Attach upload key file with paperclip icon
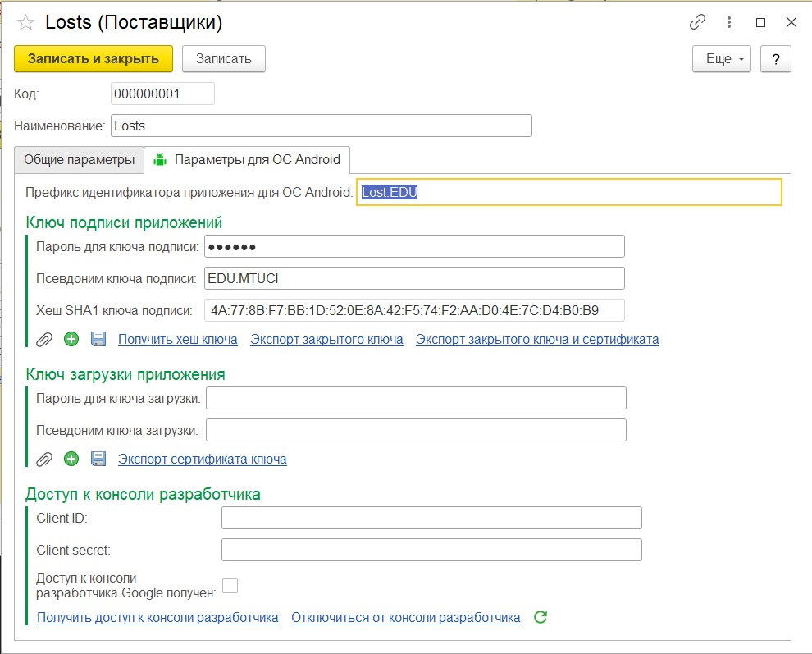Viewport: 812px width, 654px height. pos(44,460)
